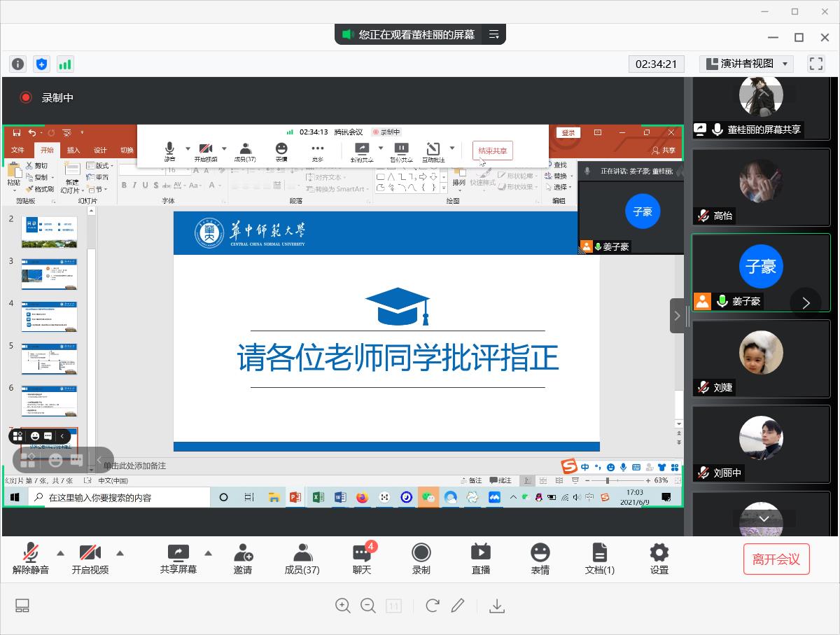Download the screenshot with the download icon
This screenshot has height=635, width=840.
497,606
